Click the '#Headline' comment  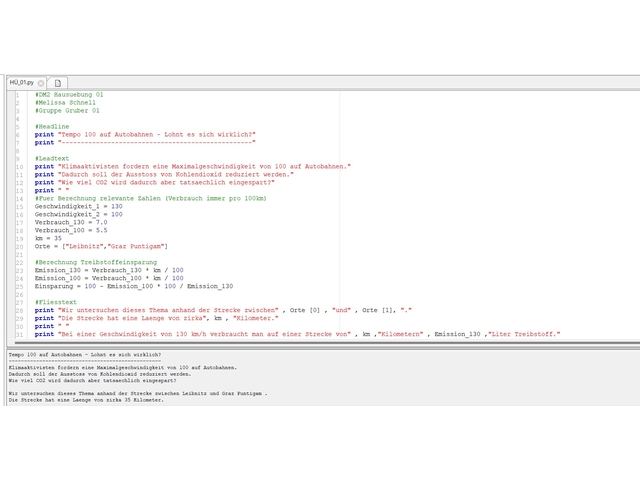click(x=52, y=127)
